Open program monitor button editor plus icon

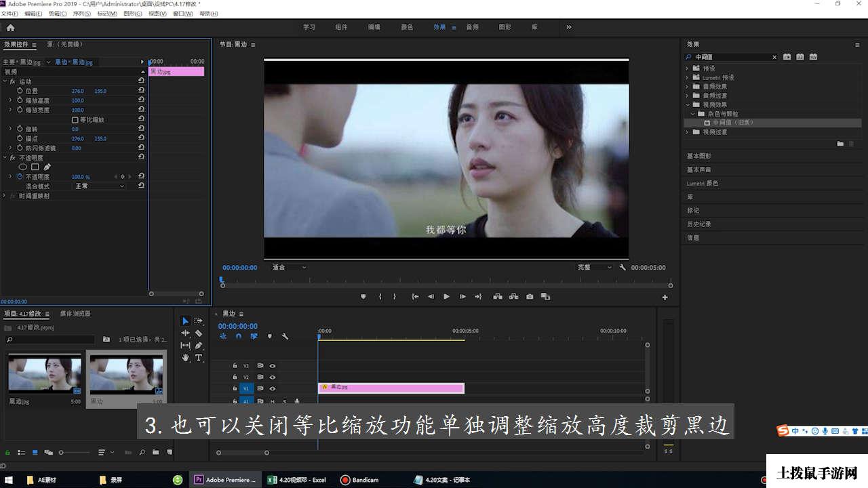pyautogui.click(x=665, y=297)
